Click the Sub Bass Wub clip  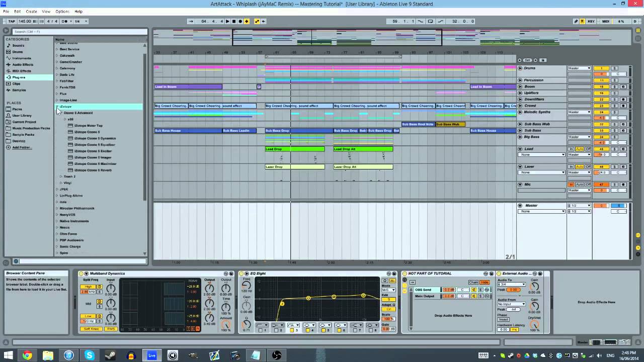pyautogui.click(x=451, y=124)
